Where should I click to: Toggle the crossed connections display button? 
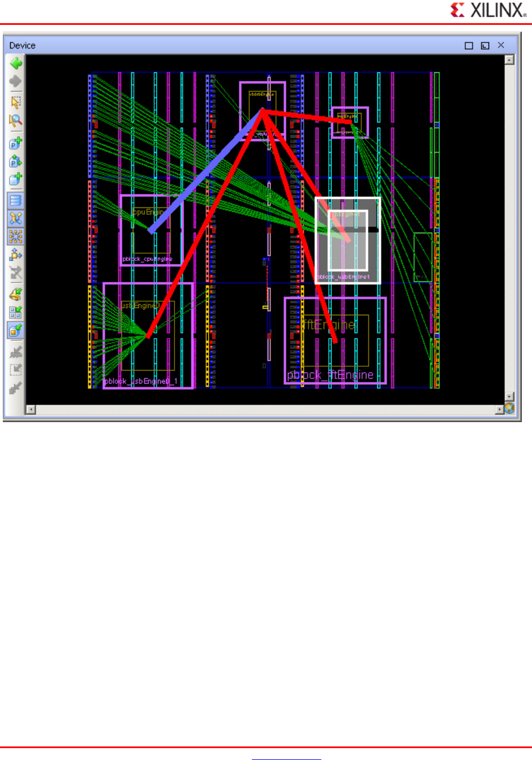pyautogui.click(x=16, y=219)
